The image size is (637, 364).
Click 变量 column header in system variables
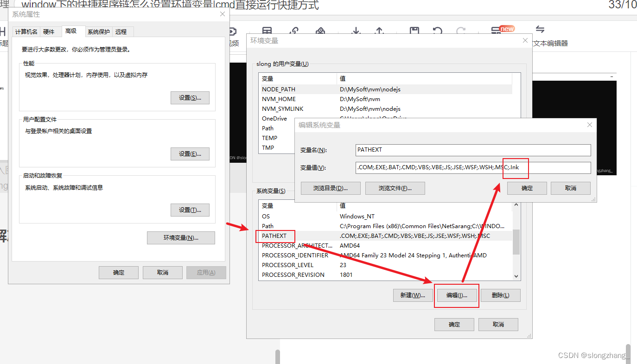coord(298,205)
